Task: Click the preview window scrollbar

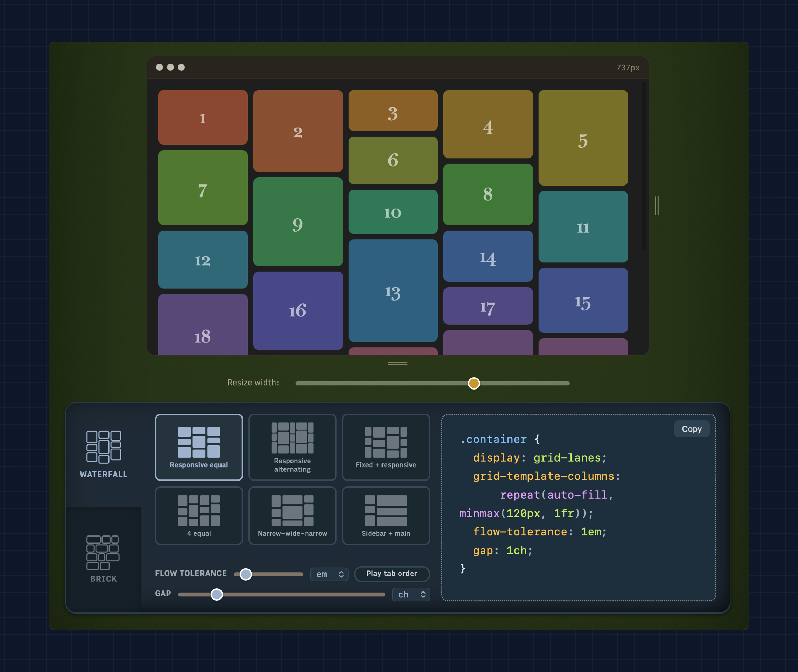Action: point(644,167)
